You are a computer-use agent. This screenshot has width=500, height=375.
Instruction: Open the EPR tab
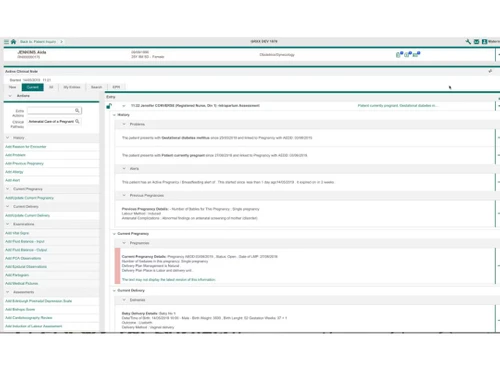116,87
